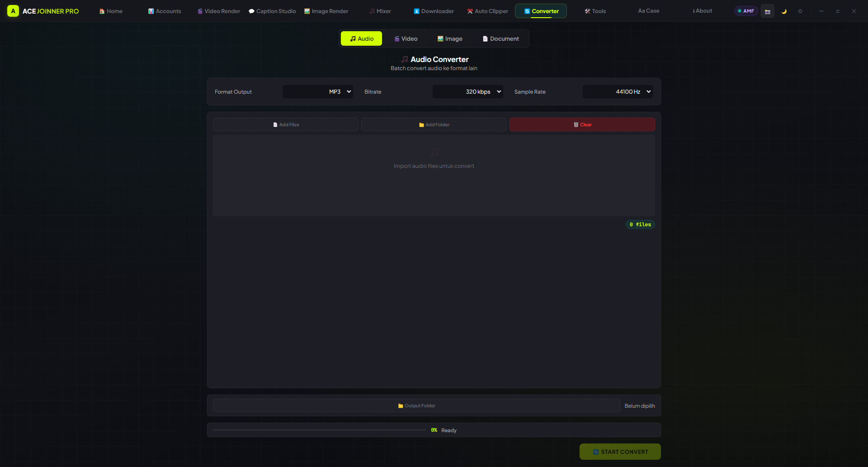Switch to the Video converter sub-tab

(406, 38)
